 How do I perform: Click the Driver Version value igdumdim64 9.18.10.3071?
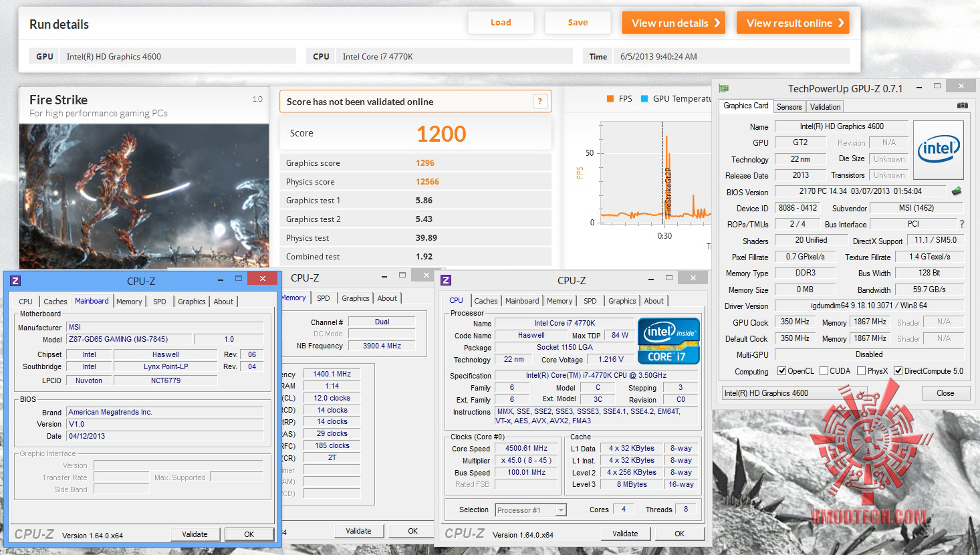pyautogui.click(x=869, y=306)
